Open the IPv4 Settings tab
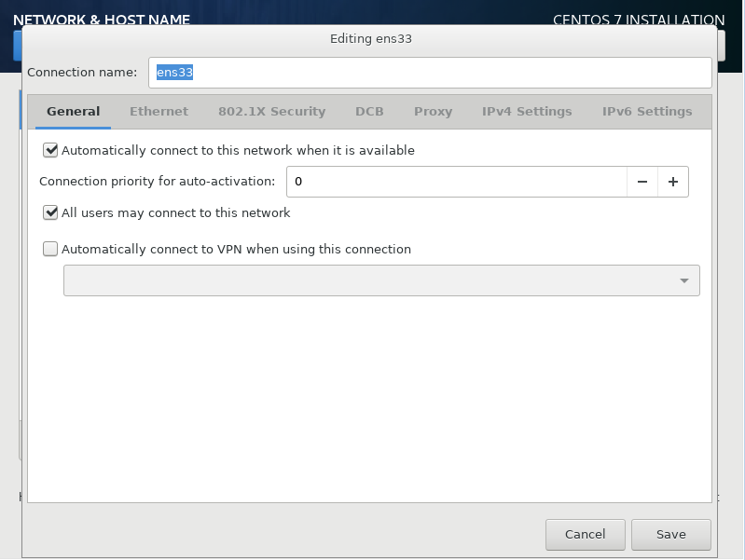745x560 pixels. 527,111
